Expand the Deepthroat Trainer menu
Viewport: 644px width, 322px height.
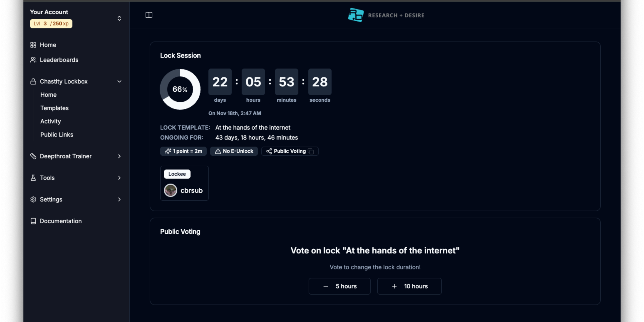119,156
